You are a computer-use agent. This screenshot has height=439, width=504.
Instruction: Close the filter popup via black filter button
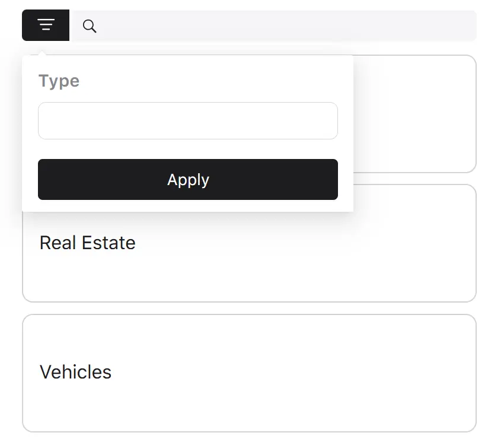pos(46,25)
